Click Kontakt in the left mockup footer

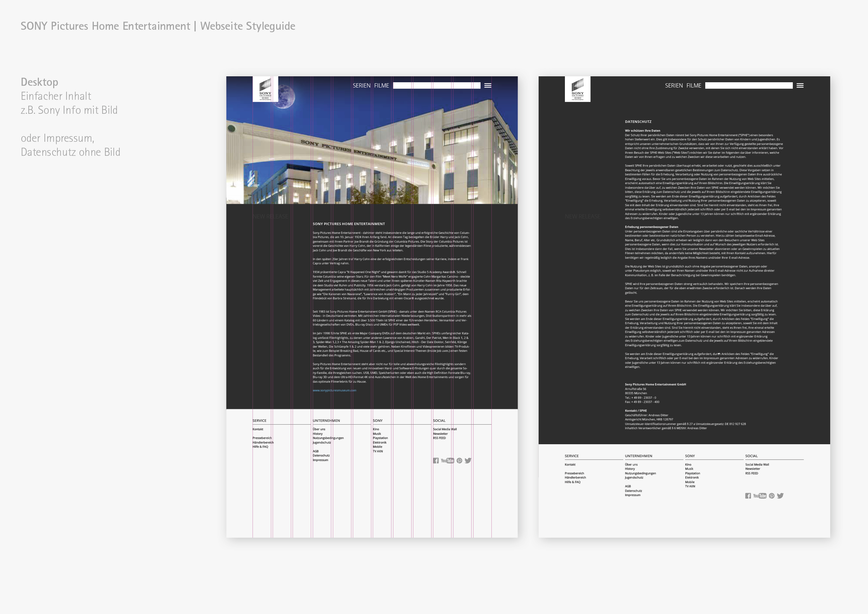[258, 429]
